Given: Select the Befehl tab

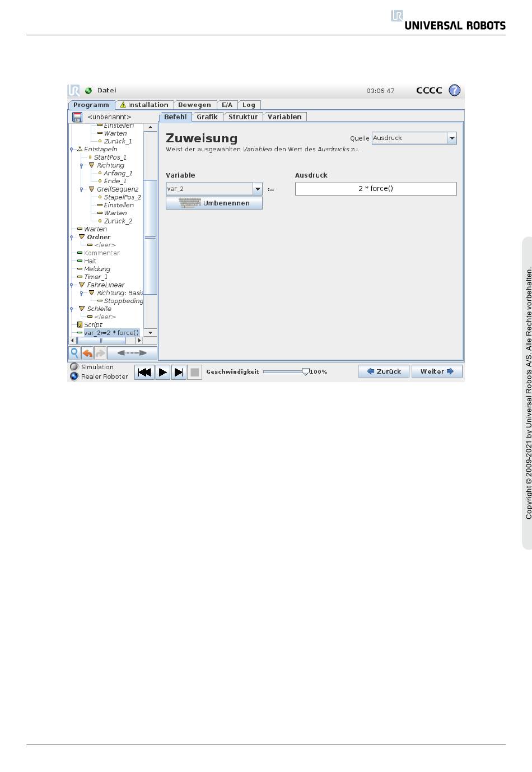Looking at the screenshot, I should [x=175, y=117].
